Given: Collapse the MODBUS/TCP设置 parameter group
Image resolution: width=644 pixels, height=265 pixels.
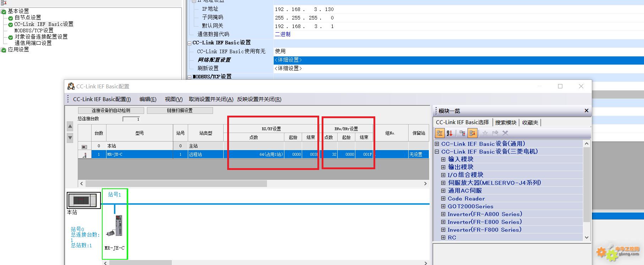Looking at the screenshot, I should pos(189,77).
